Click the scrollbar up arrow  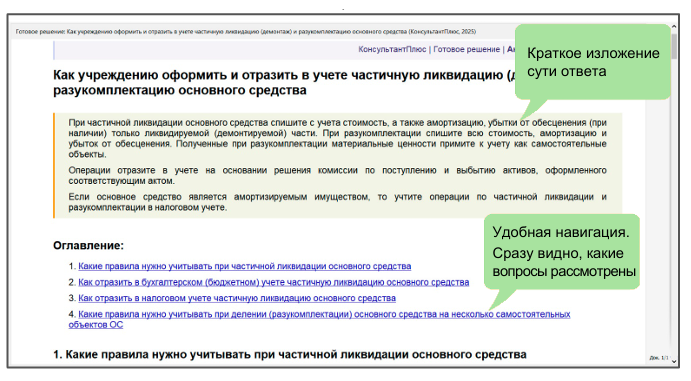tap(674, 27)
